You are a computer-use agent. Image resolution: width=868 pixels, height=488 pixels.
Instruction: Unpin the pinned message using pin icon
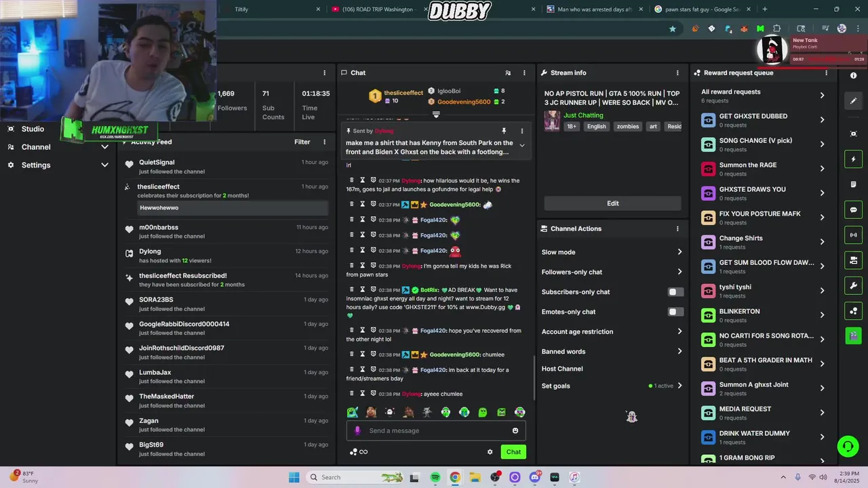coord(504,131)
